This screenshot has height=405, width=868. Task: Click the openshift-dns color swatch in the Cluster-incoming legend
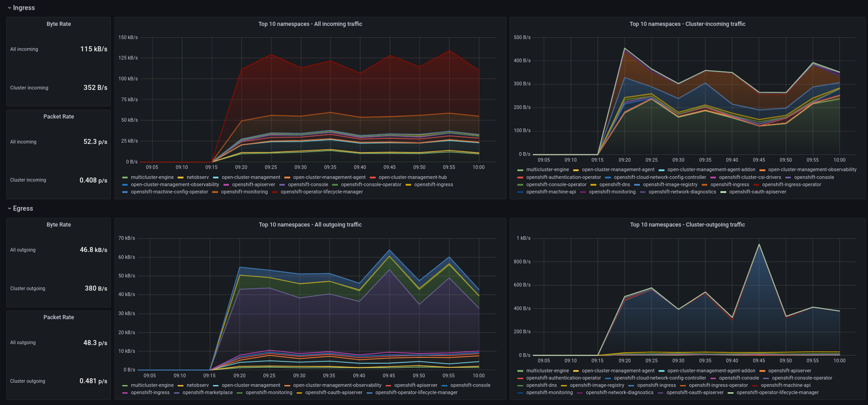pyautogui.click(x=593, y=185)
